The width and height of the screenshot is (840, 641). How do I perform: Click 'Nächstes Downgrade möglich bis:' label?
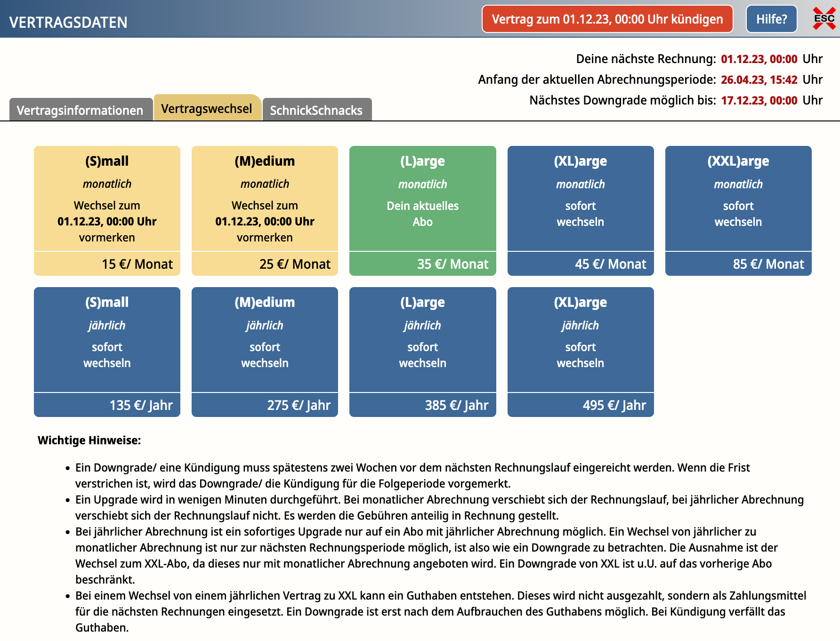[622, 100]
